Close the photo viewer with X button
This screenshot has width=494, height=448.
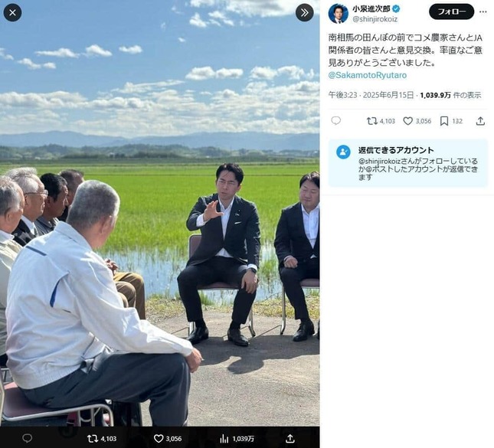click(x=12, y=12)
